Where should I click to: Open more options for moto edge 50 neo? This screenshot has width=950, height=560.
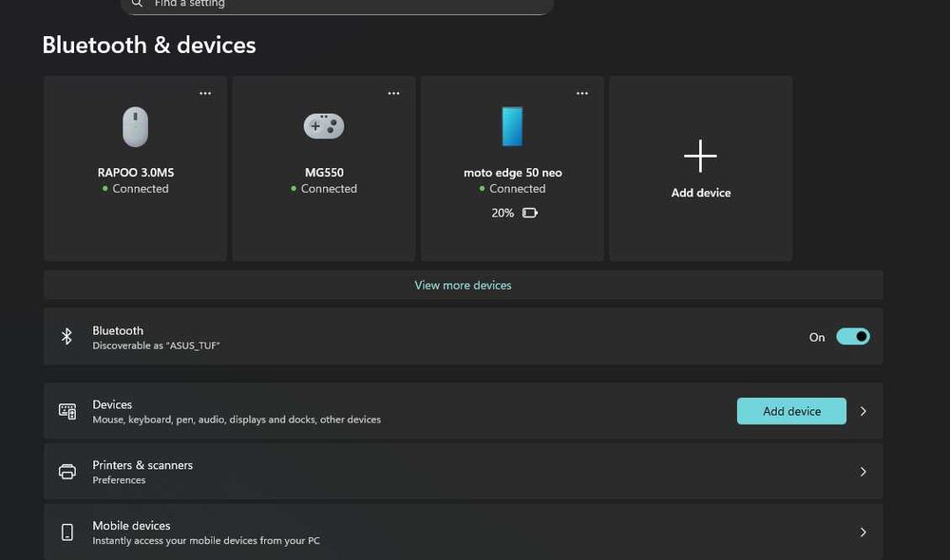click(x=582, y=93)
